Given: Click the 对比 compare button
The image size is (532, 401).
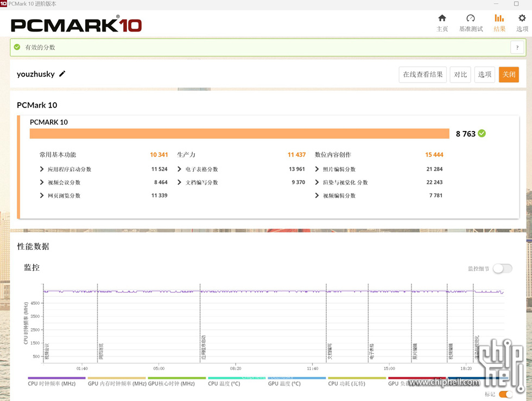Looking at the screenshot, I should [x=460, y=74].
